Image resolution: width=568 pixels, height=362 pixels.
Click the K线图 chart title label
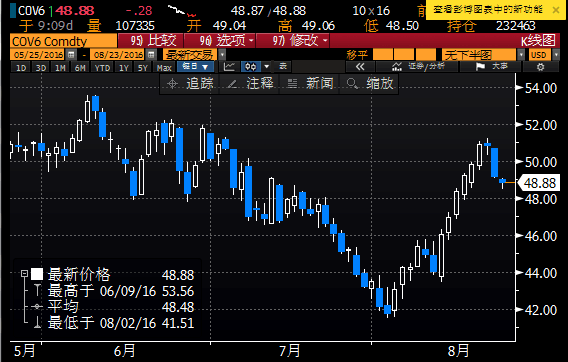coord(538,41)
